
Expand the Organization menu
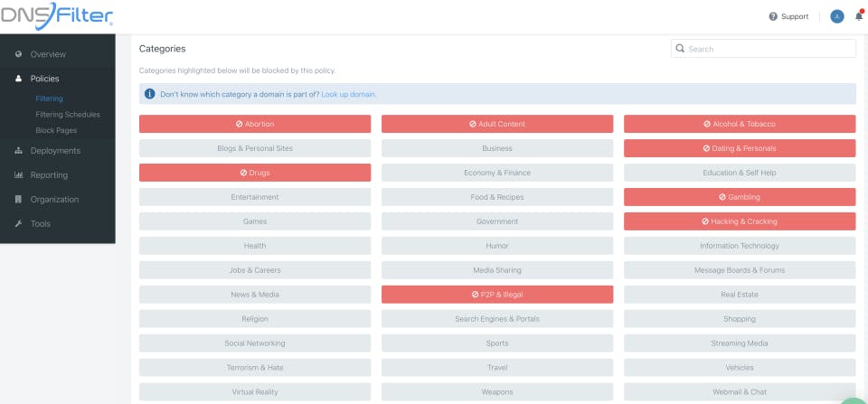pyautogui.click(x=54, y=200)
